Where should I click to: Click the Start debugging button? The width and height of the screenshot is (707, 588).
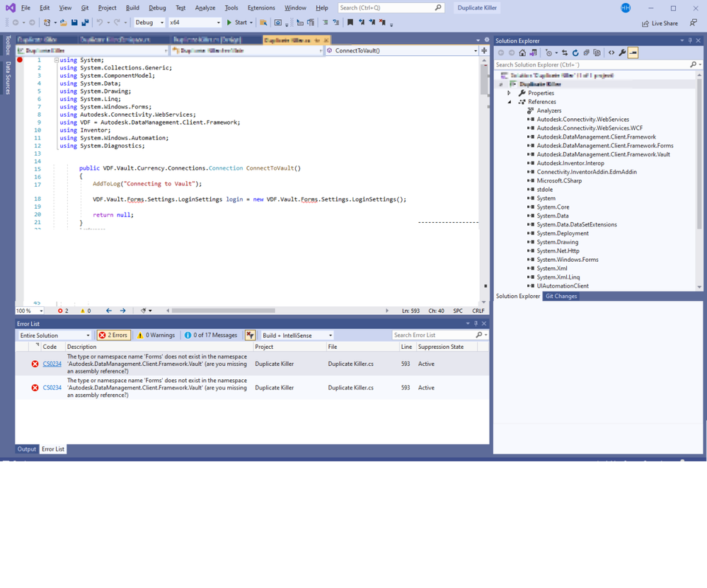(x=236, y=23)
